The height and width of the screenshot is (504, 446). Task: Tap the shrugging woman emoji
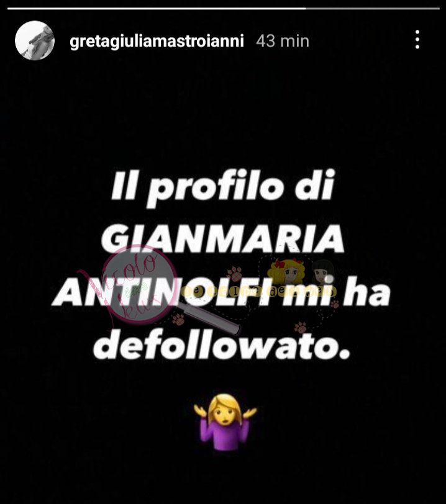[225, 422]
